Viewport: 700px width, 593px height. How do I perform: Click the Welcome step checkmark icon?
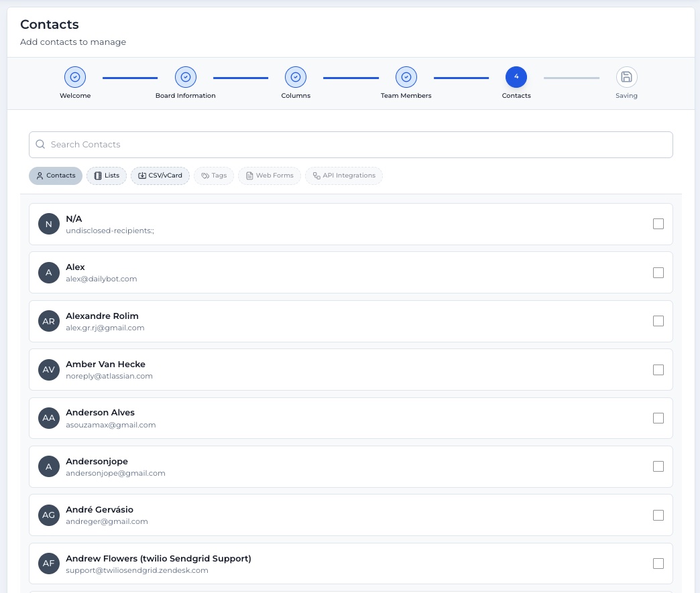pyautogui.click(x=75, y=77)
